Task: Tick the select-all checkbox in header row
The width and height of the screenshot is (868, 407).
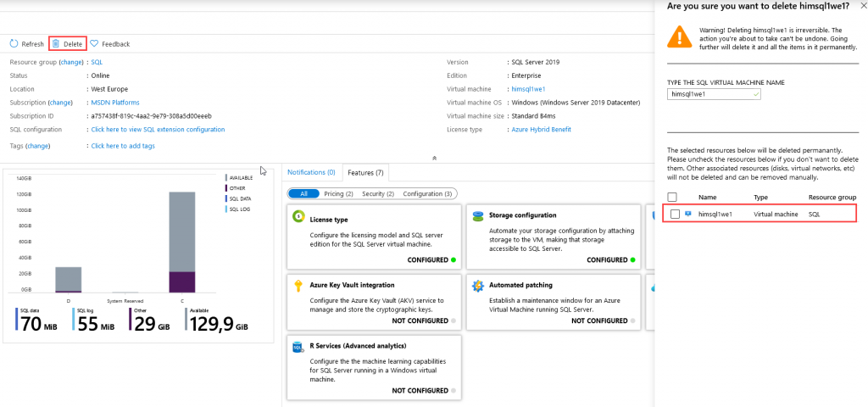Action: click(x=672, y=197)
